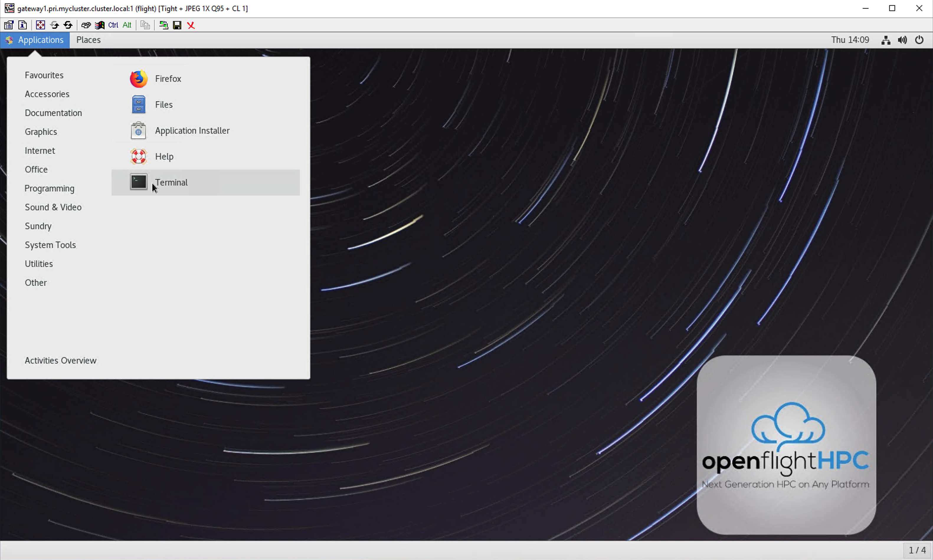Select the Documentation category
The height and width of the screenshot is (560, 933).
pos(53,113)
